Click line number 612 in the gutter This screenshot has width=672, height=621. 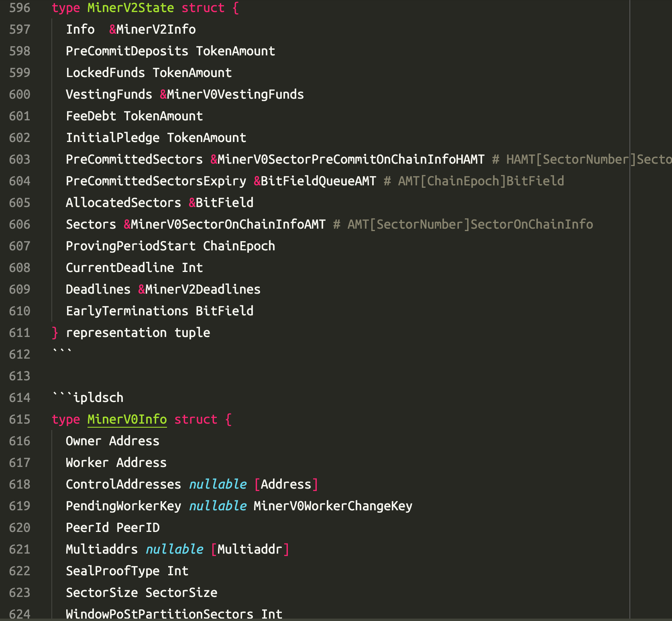(x=20, y=354)
